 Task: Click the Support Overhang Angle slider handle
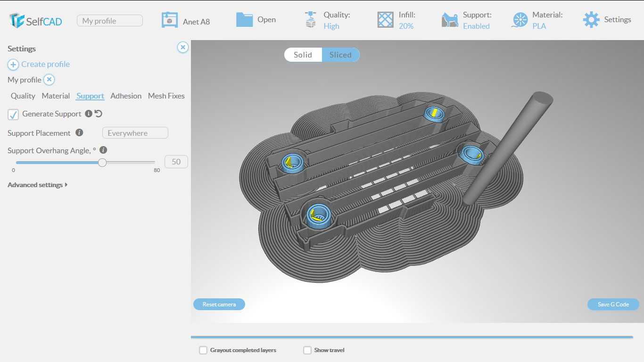pos(102,163)
